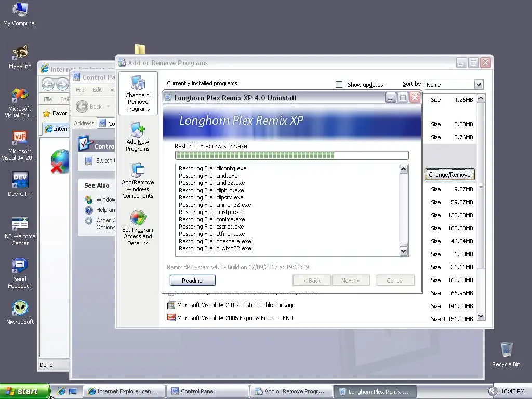Toggle the Show updates checkbox
532x399 pixels.
pos(339,85)
